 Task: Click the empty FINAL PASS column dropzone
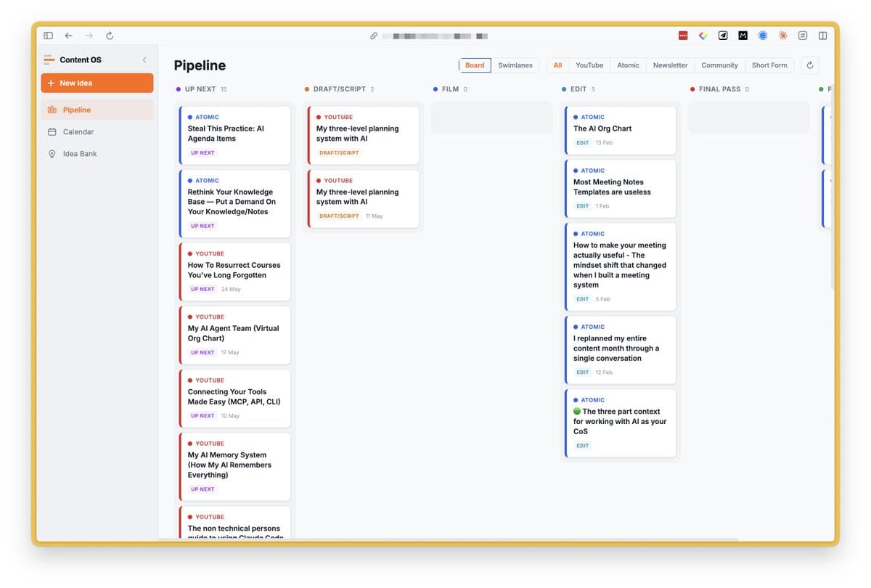click(749, 118)
